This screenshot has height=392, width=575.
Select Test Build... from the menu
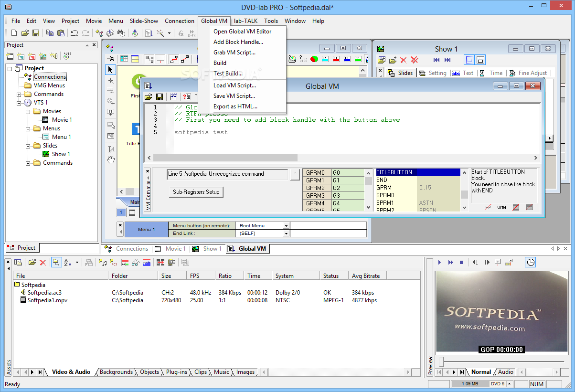(228, 74)
